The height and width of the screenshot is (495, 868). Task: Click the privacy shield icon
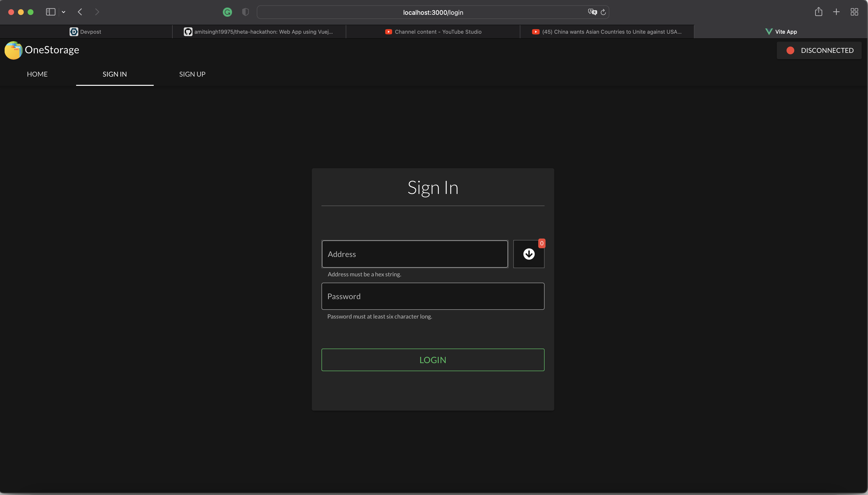point(245,12)
